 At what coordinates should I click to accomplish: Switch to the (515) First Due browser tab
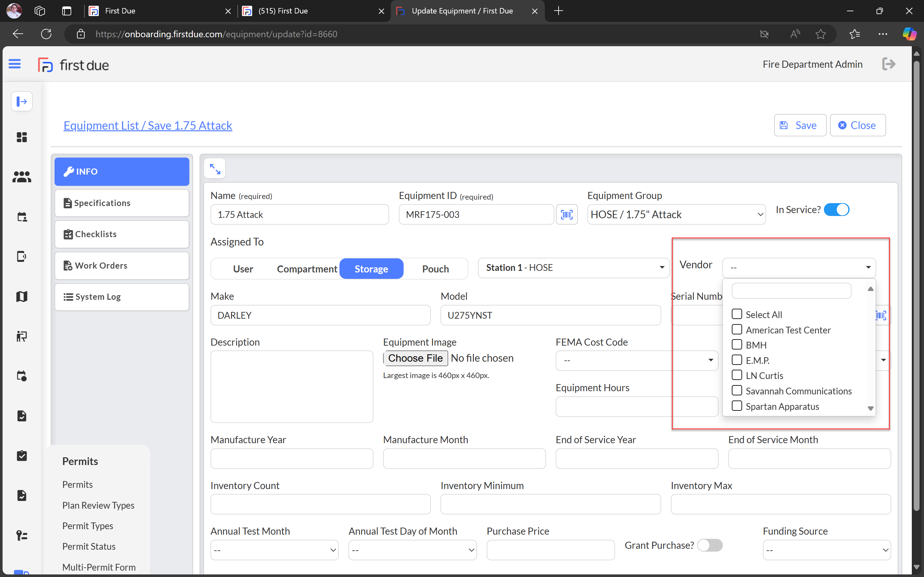coord(313,11)
